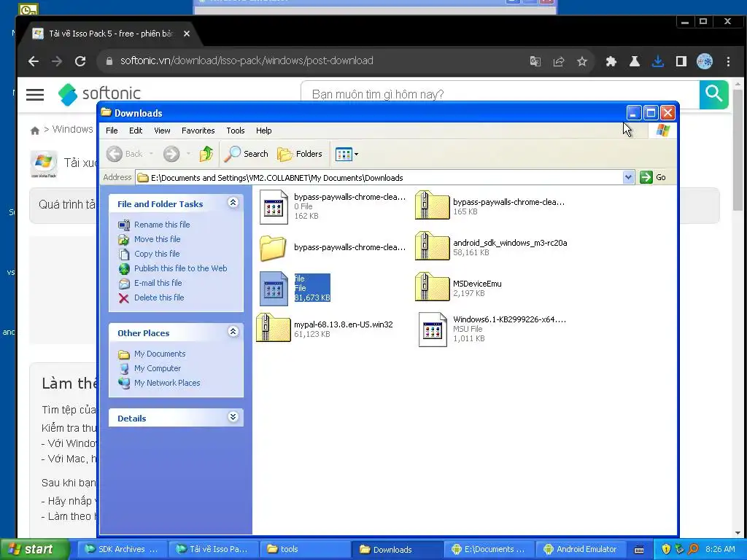The image size is (747, 560).
Task: Click Rename this file
Action: click(162, 225)
